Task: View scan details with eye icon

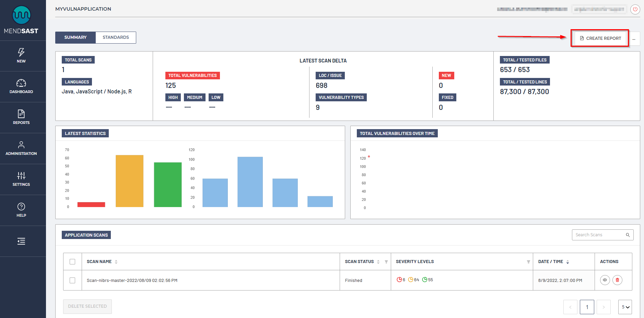Action: pos(605,280)
